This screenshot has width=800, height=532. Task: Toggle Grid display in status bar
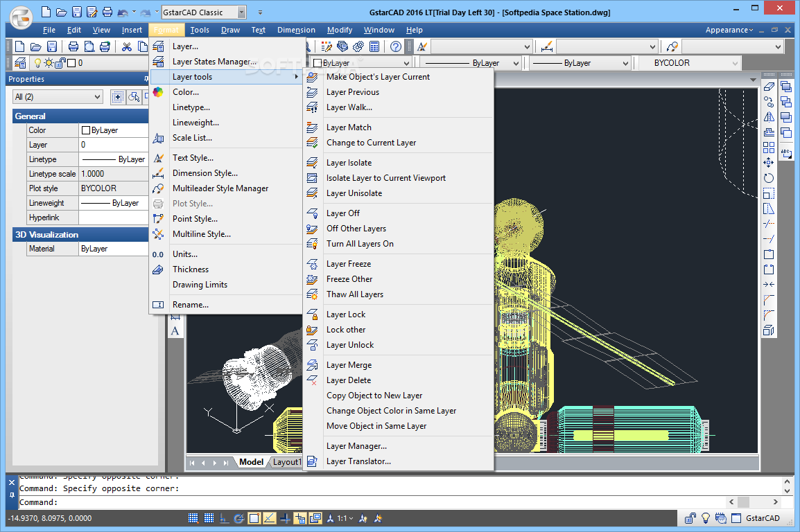(x=209, y=518)
